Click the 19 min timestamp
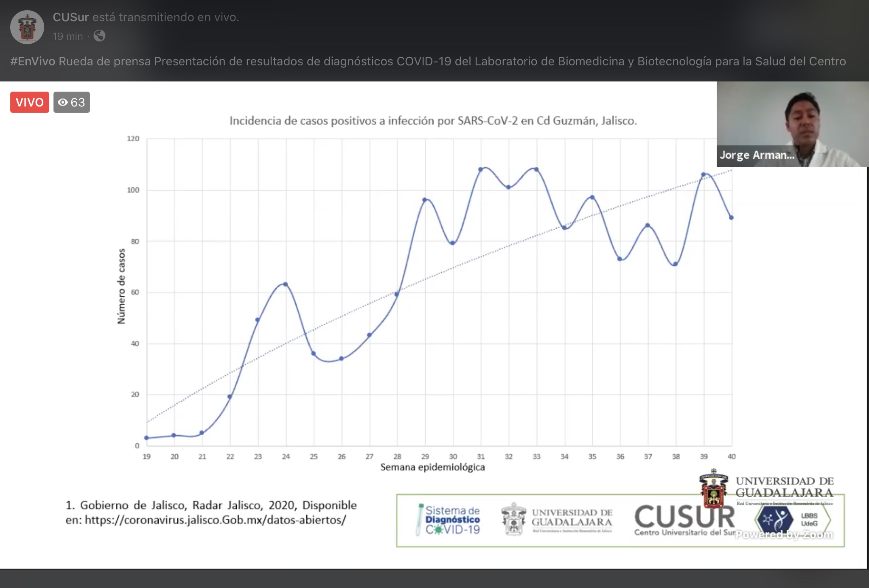The height and width of the screenshot is (588, 869). pos(67,36)
